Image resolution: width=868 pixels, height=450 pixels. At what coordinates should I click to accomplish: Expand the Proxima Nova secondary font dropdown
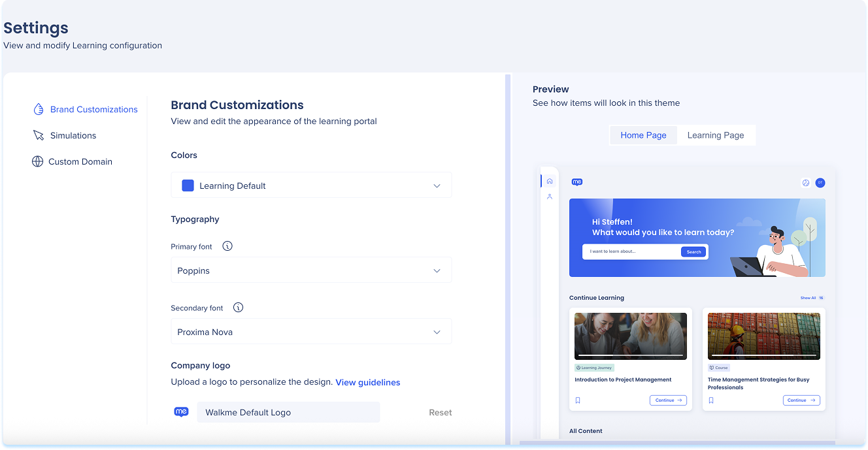(311, 332)
